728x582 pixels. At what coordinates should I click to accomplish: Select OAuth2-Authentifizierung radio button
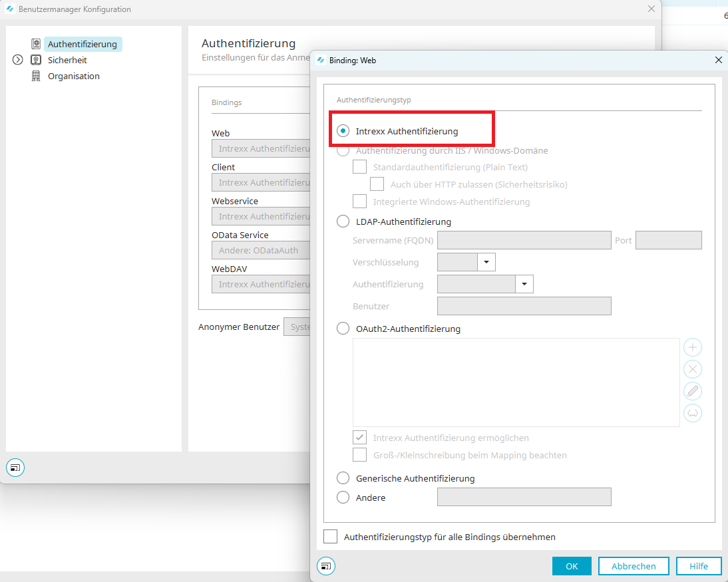click(343, 329)
